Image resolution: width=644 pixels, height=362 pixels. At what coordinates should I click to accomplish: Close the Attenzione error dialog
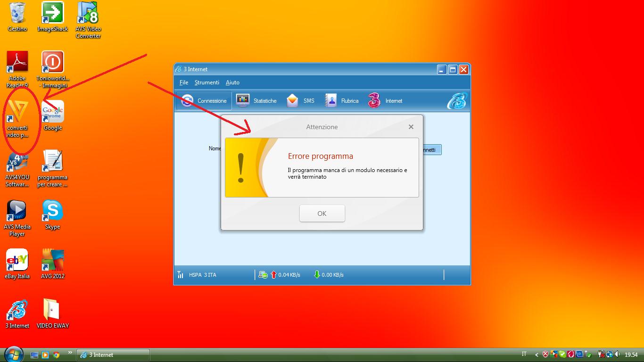click(x=411, y=127)
